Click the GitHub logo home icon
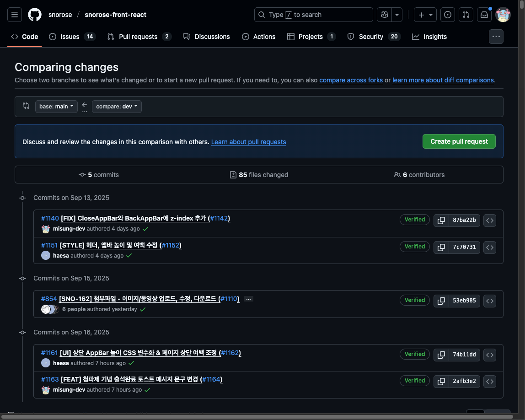525x420 pixels. coord(35,15)
